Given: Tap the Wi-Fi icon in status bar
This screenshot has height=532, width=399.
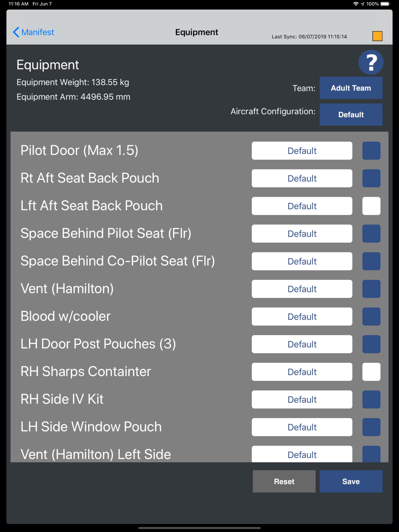Looking at the screenshot, I should (355, 4).
